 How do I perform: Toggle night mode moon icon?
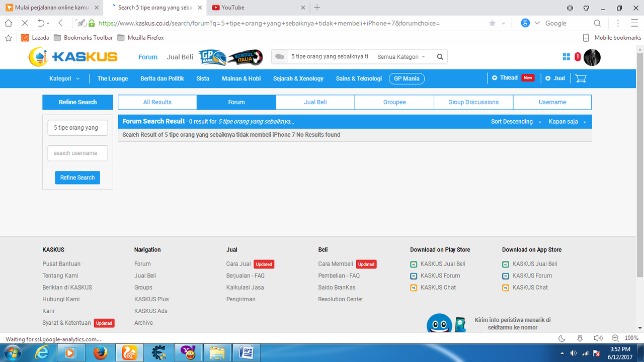click(x=562, y=338)
